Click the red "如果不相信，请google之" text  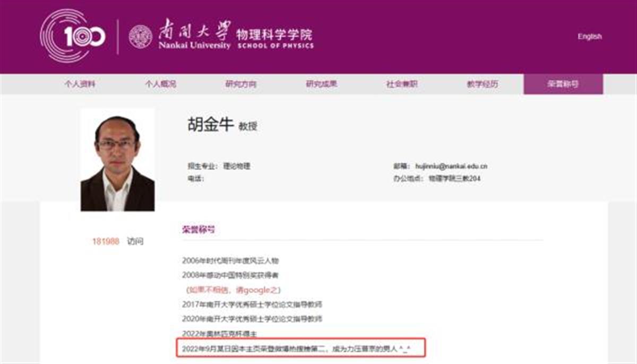pyautogui.click(x=233, y=289)
